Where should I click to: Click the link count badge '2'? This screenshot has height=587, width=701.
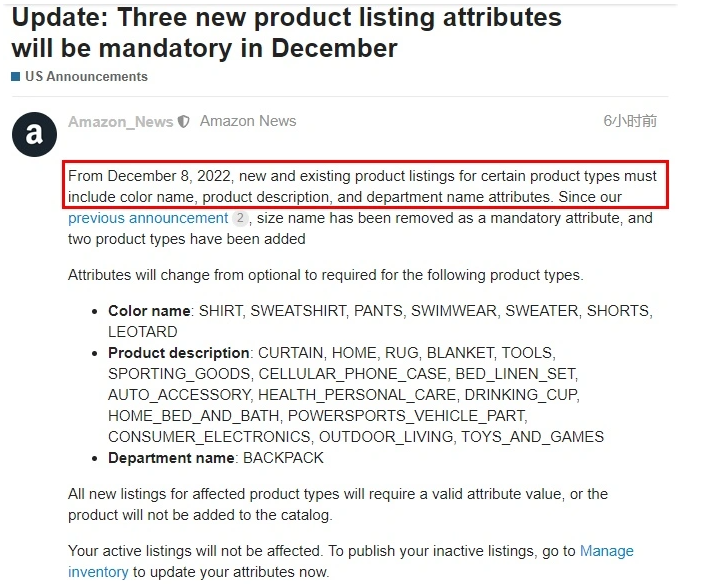tap(240, 218)
